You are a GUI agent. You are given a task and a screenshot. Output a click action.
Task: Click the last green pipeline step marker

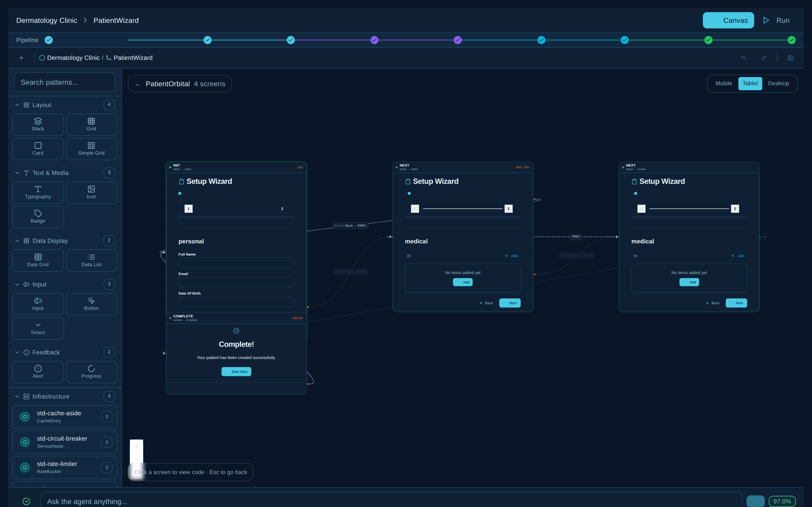click(x=791, y=40)
